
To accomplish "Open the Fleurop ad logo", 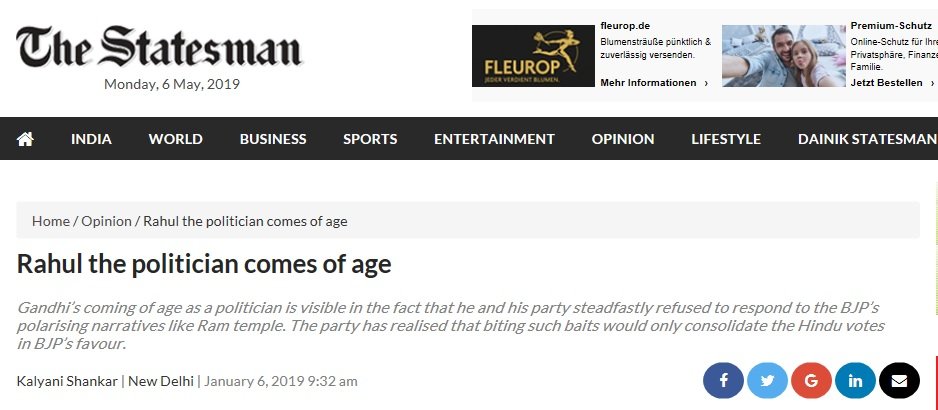I will pyautogui.click(x=533, y=56).
